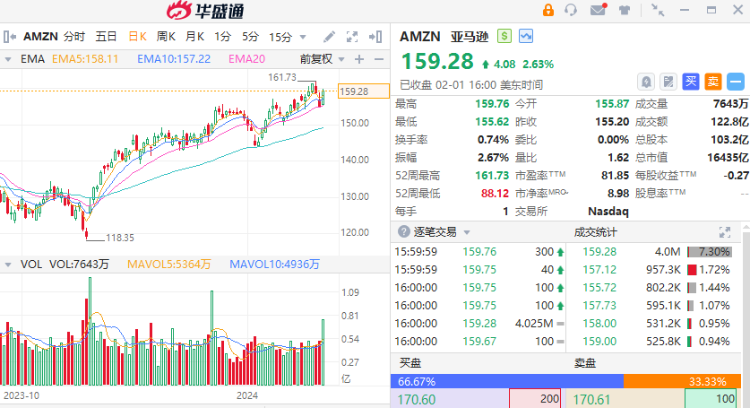Viewport: 750px width, 408px height.
Task: Click the blue chart badge beside 亚马逊
Action: (526, 36)
